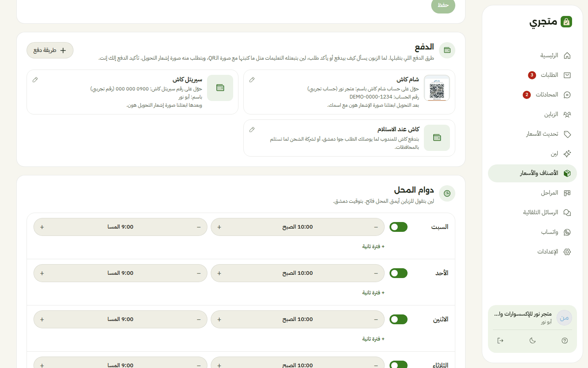588x368 pixels.
Task: Add فترة تانية for الأحد
Action: pos(373,293)
